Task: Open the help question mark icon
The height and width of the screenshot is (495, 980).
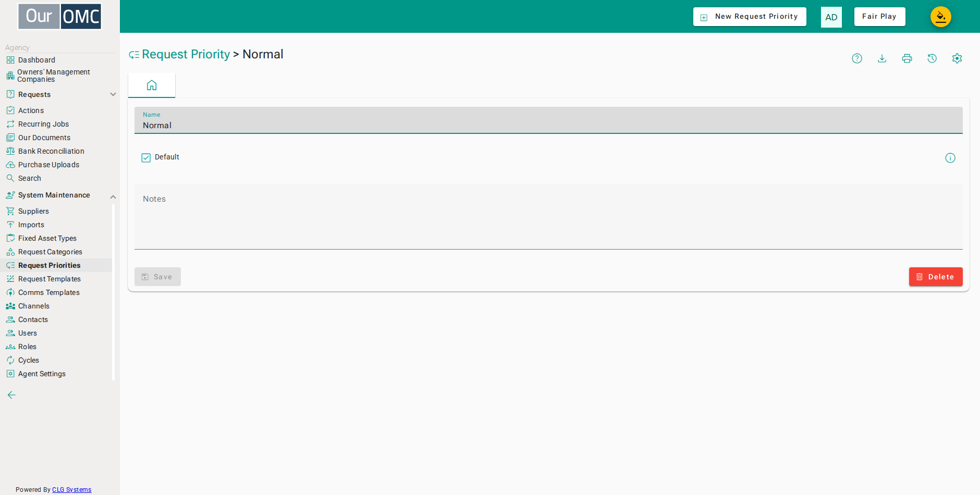Action: (857, 58)
